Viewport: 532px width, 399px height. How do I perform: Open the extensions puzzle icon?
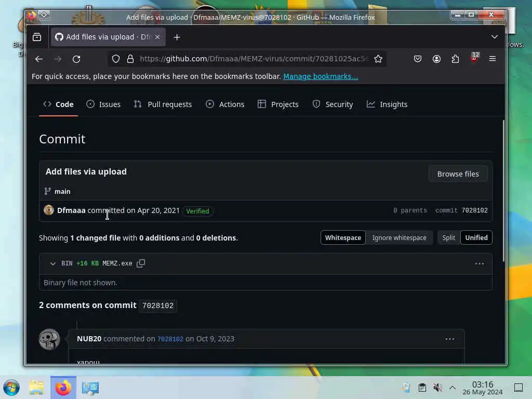(455, 59)
